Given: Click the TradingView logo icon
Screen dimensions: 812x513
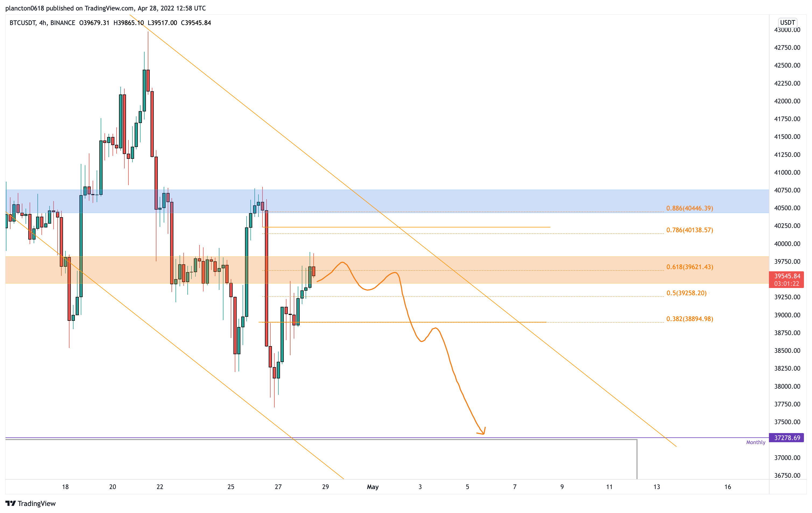Looking at the screenshot, I should coord(10,503).
